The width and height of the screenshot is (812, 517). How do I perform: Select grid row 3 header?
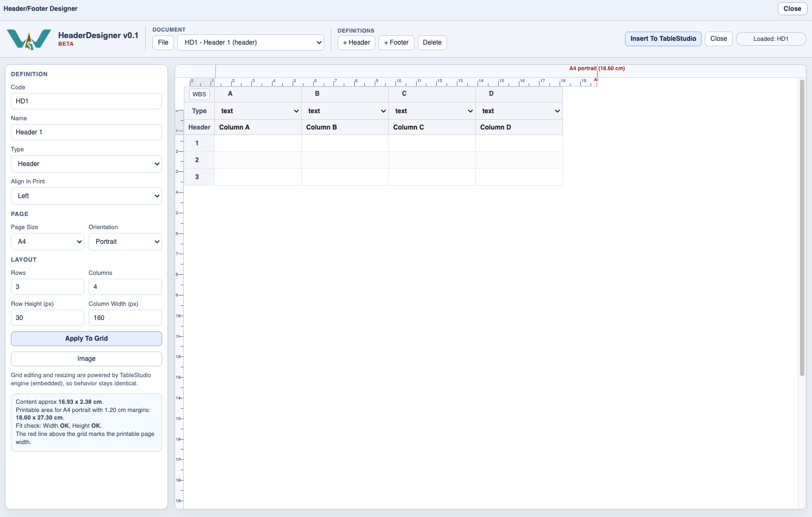pos(200,177)
